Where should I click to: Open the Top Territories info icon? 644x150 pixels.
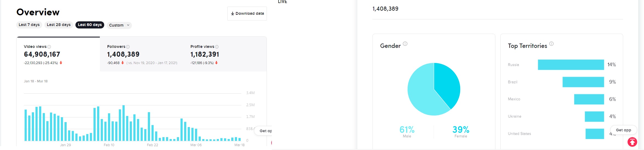(551, 44)
